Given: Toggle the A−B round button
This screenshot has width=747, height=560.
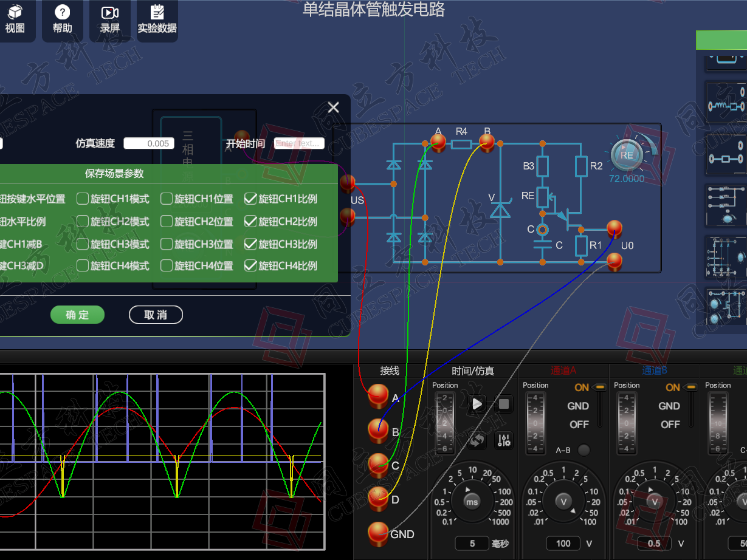Looking at the screenshot, I should point(584,450).
